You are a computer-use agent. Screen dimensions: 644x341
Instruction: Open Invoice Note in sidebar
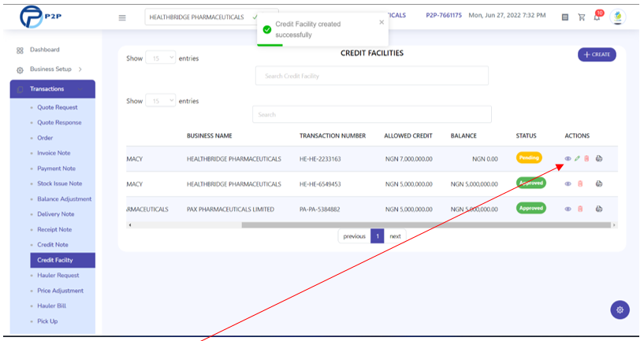(x=54, y=153)
